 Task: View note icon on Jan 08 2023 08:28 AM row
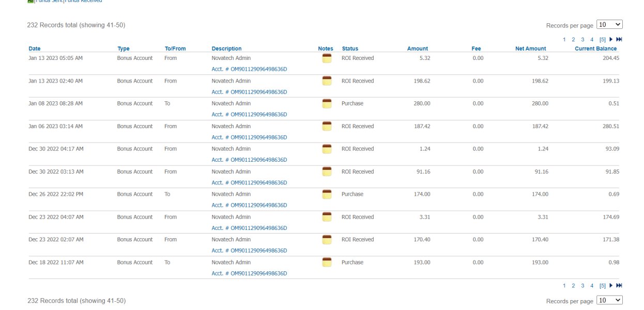[x=326, y=104]
